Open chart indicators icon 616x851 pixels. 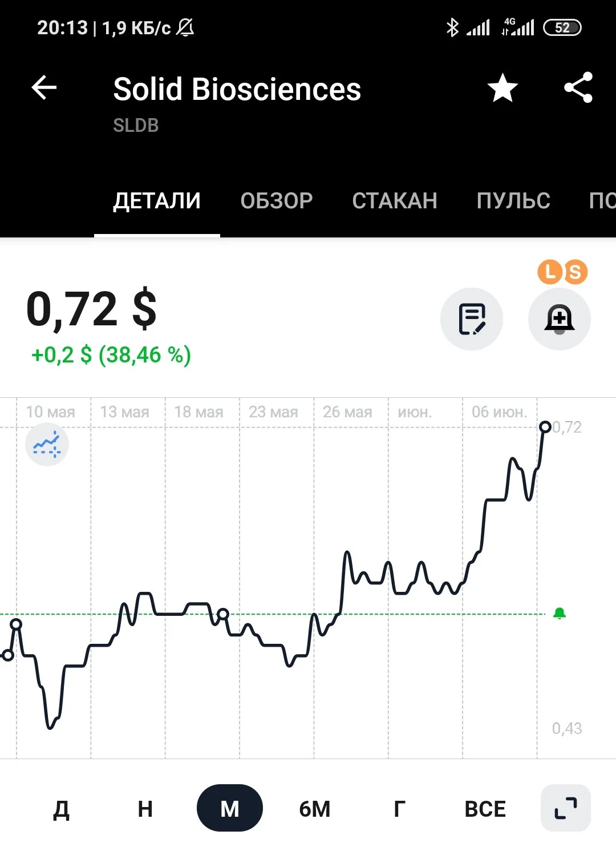click(x=47, y=445)
